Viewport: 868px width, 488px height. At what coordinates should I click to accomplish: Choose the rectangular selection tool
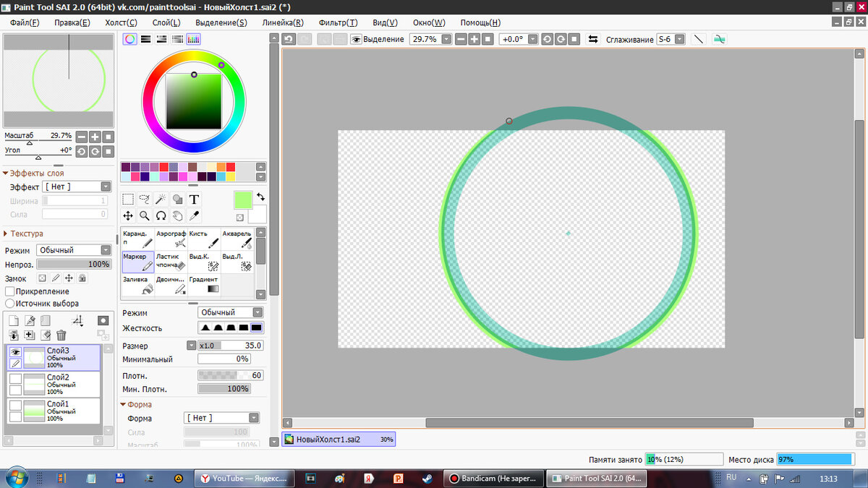(x=128, y=199)
